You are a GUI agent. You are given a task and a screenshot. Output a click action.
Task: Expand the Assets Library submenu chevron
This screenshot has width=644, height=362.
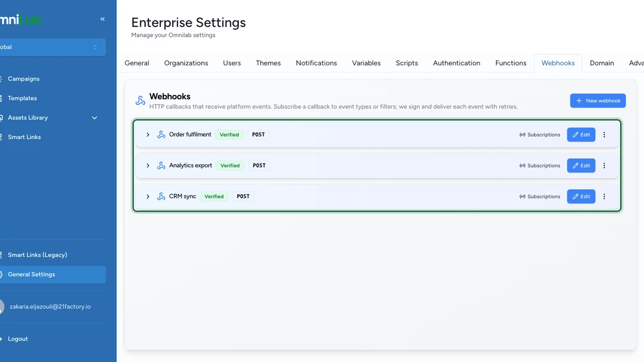coord(94,117)
